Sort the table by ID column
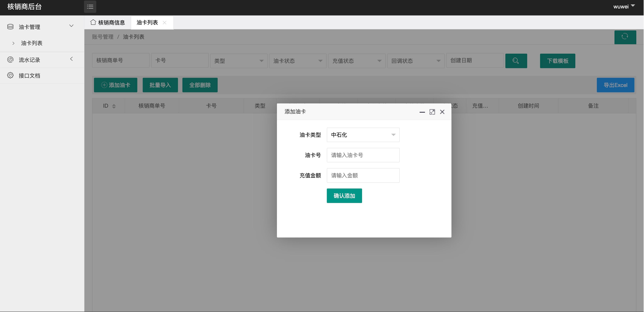Screen dimensions: 644x312 [114, 106]
